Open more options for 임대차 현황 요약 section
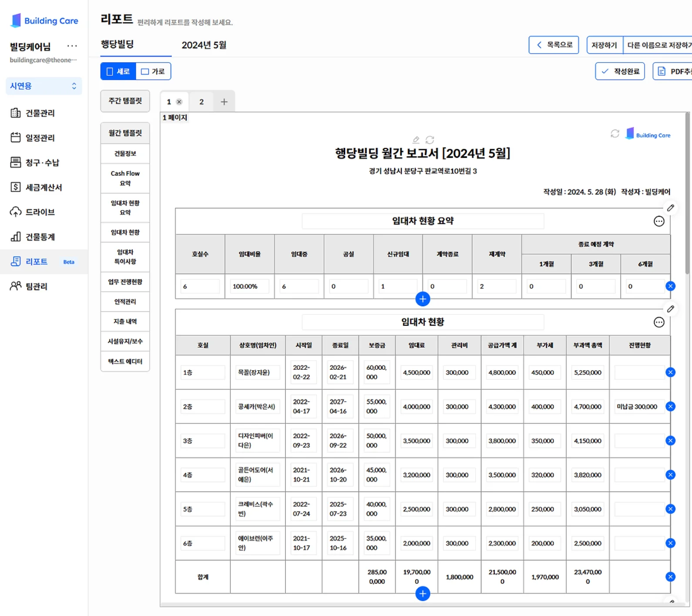The height and width of the screenshot is (616, 692). coord(658,221)
